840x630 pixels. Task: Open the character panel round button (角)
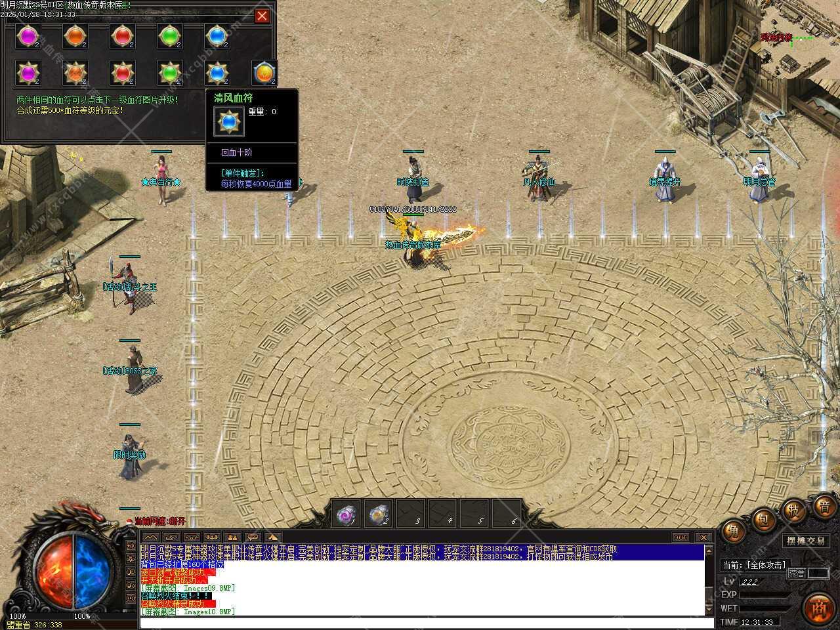point(733,532)
